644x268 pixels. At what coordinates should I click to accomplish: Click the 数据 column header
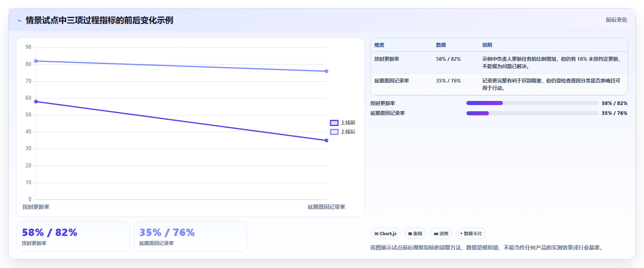[441, 45]
